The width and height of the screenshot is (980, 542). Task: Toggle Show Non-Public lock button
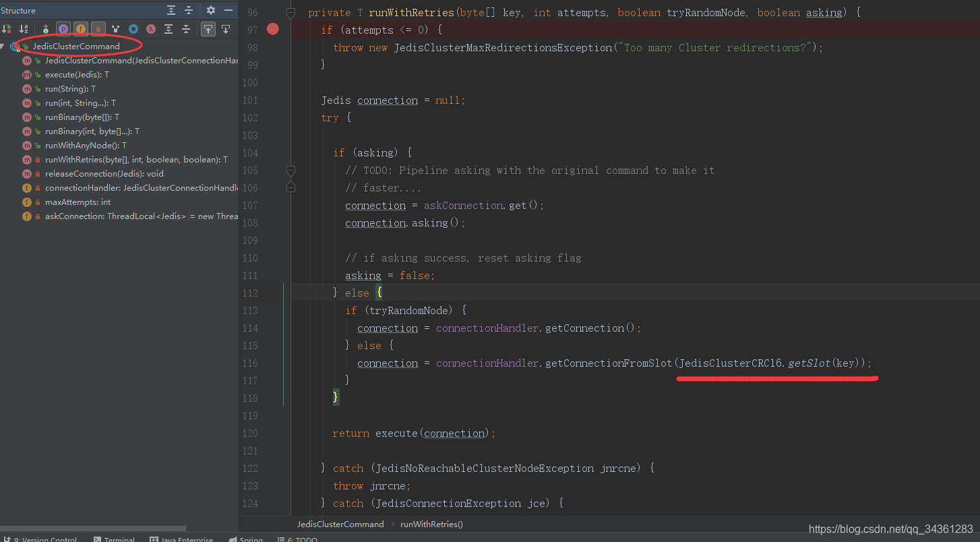pyautogui.click(x=98, y=29)
